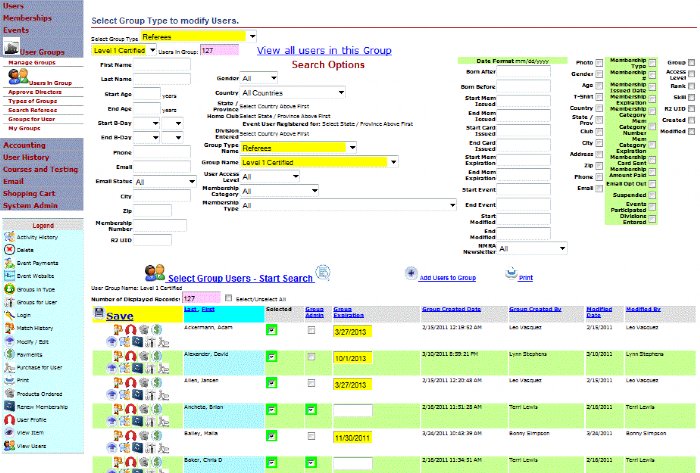Screen dimensions: 700x473
Task: Click the User Groups sidebar icon
Action: click(11, 47)
